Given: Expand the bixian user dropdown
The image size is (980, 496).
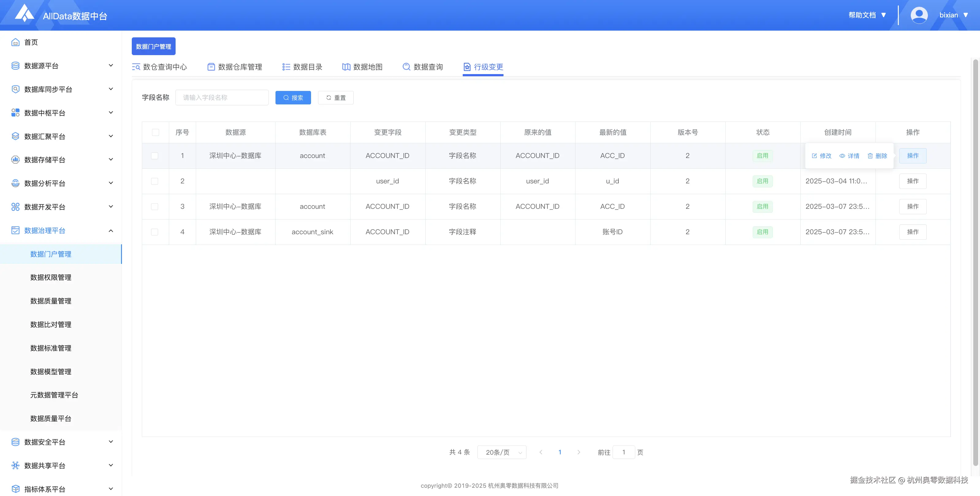Looking at the screenshot, I should point(965,15).
